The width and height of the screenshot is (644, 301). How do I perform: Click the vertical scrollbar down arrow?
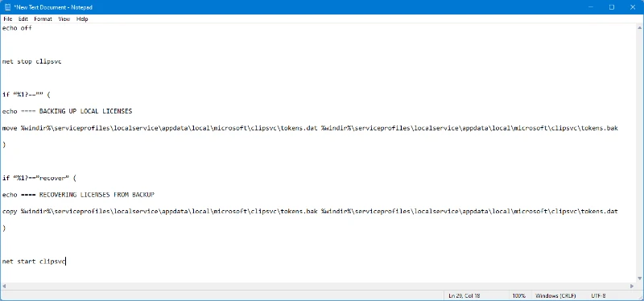[x=639, y=278]
